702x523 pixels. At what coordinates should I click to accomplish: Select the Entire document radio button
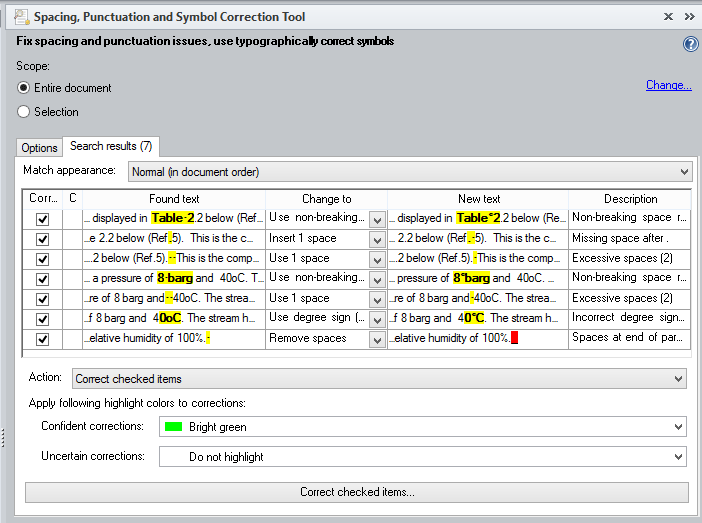tap(24, 88)
